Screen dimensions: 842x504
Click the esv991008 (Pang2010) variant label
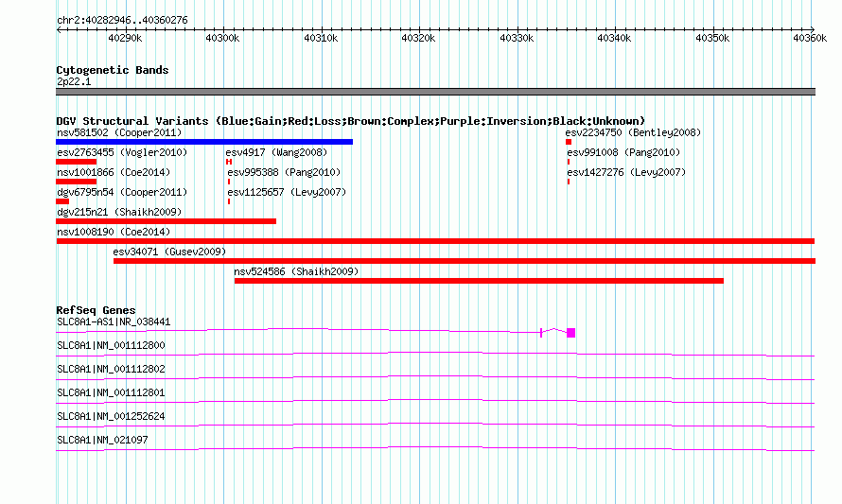click(x=623, y=152)
